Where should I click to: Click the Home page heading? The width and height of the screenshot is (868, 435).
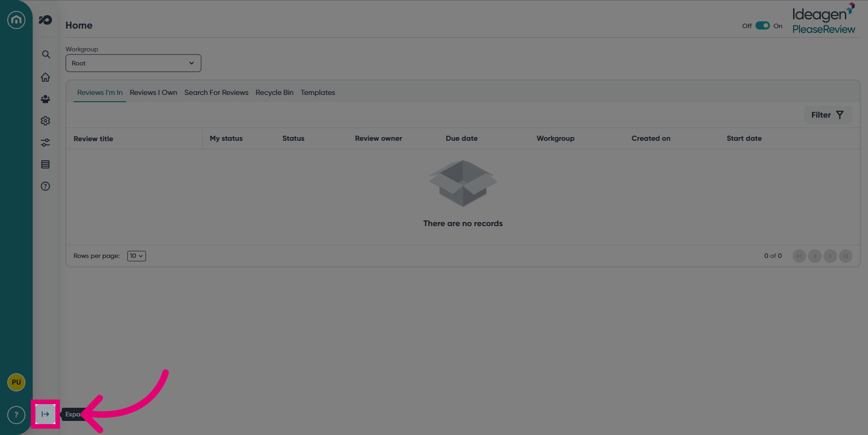(x=79, y=25)
